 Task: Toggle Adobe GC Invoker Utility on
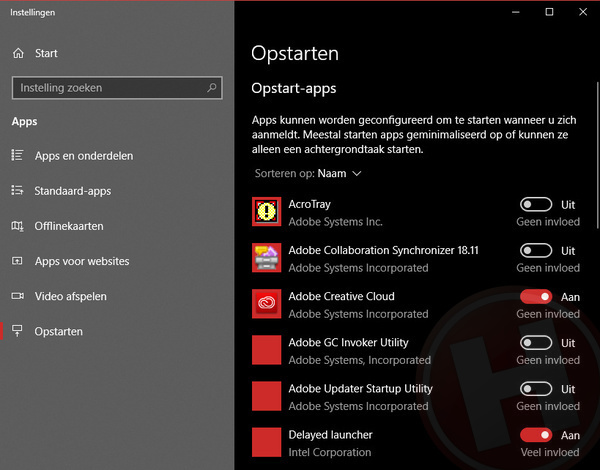coord(536,343)
